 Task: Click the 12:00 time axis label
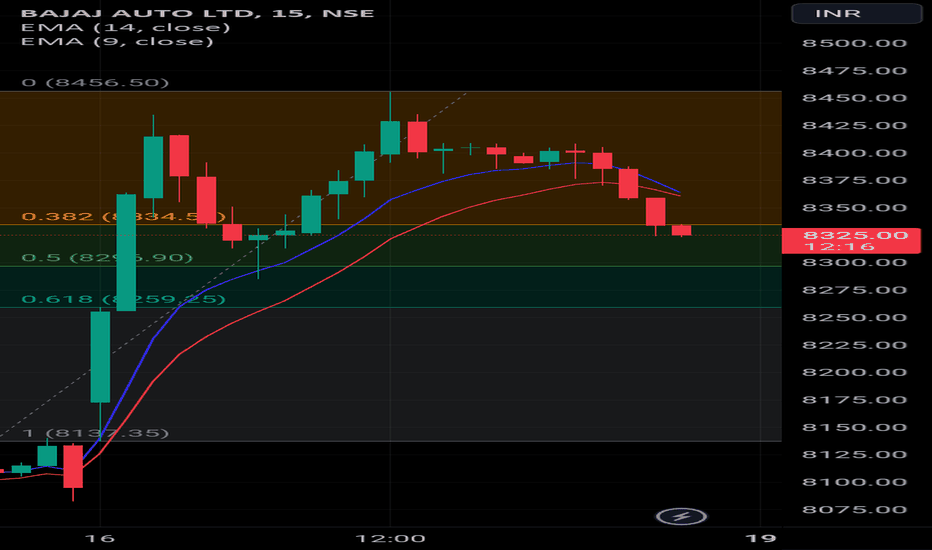(x=390, y=539)
